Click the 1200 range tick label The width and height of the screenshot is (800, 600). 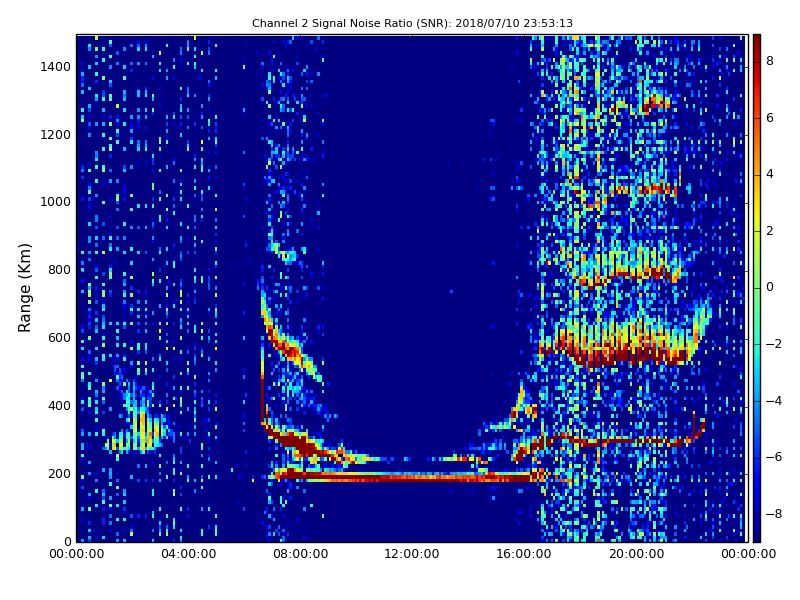[x=55, y=135]
